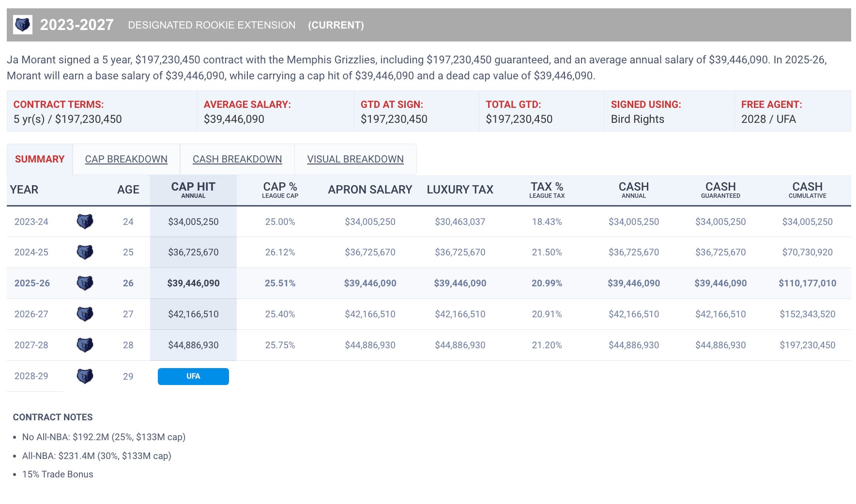Click the Grizzlies logo in the 2023-24 row
856x504 pixels.
coord(85,222)
